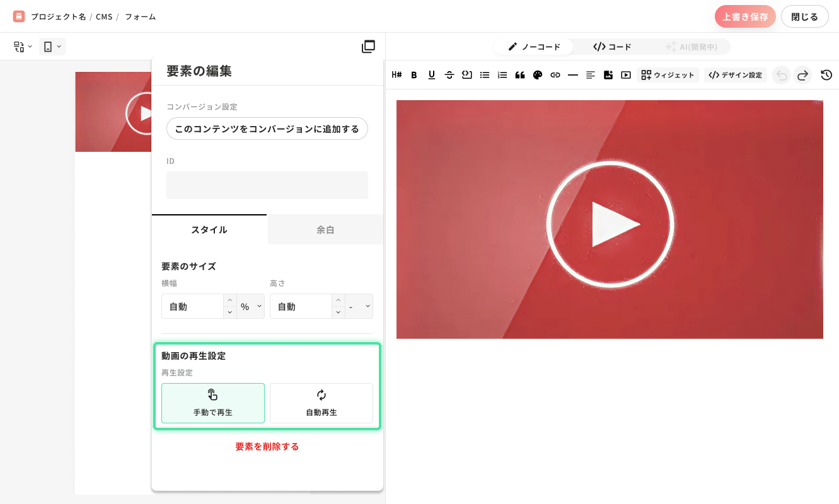Switch to the スタイル tab
The height and width of the screenshot is (504, 839).
[x=209, y=230]
